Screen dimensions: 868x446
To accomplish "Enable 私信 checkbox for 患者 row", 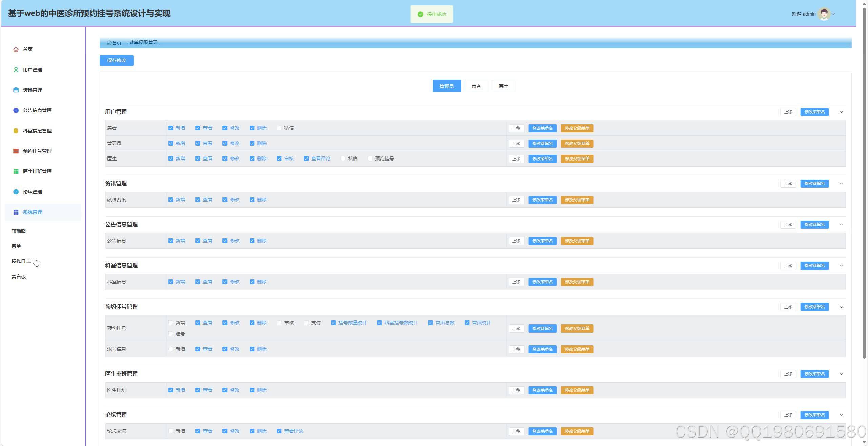I will (x=279, y=128).
